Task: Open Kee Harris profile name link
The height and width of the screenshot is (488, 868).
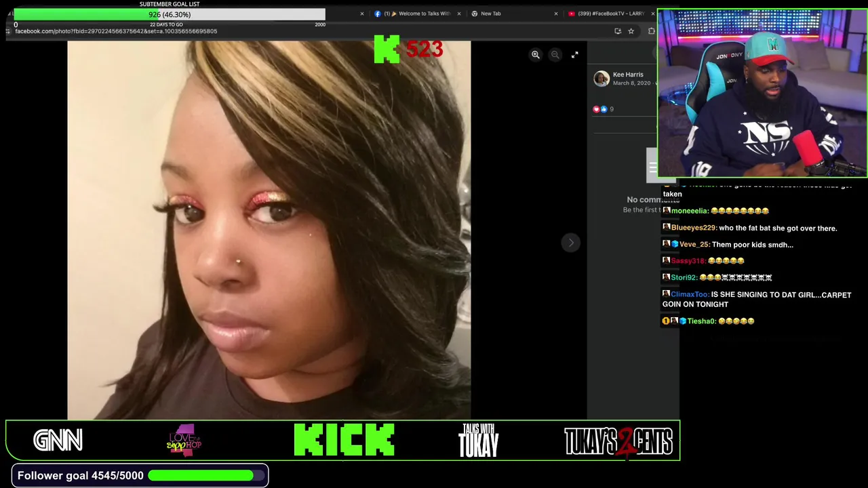Action: 628,75
